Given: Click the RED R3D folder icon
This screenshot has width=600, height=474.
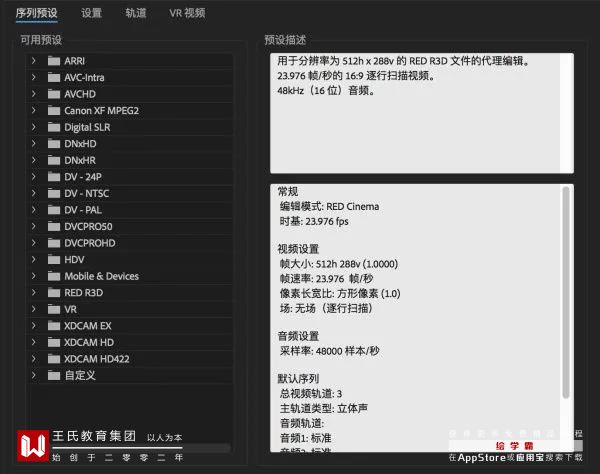Looking at the screenshot, I should tap(54, 292).
